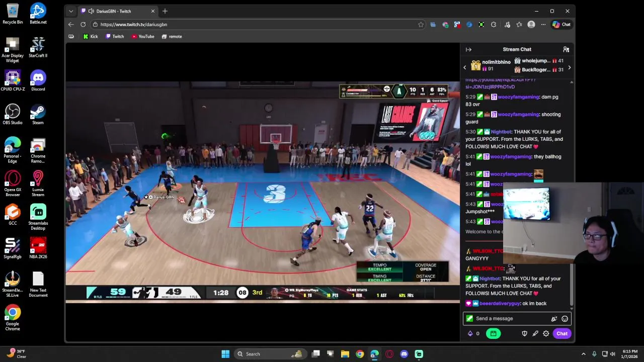Open File Explorer from taskbar
Viewport: 644px width, 362px height.
click(345, 354)
